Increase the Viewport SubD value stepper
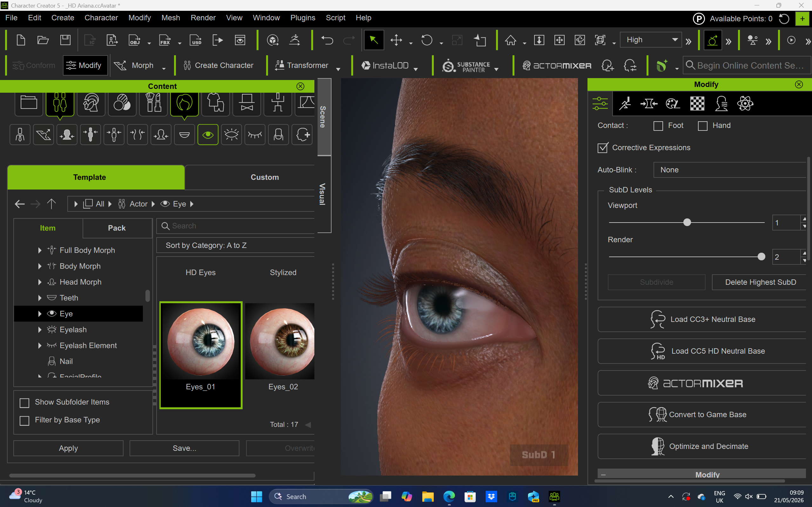The image size is (812, 507). coord(804,219)
